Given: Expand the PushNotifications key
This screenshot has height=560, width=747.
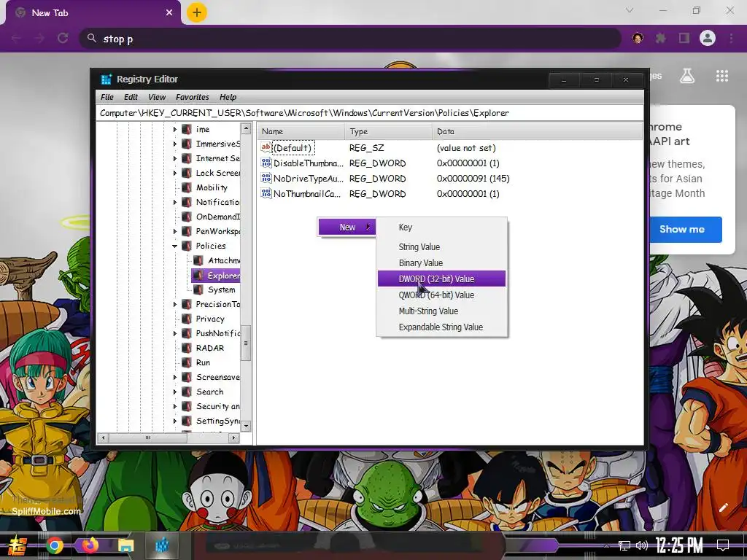Looking at the screenshot, I should click(x=175, y=334).
